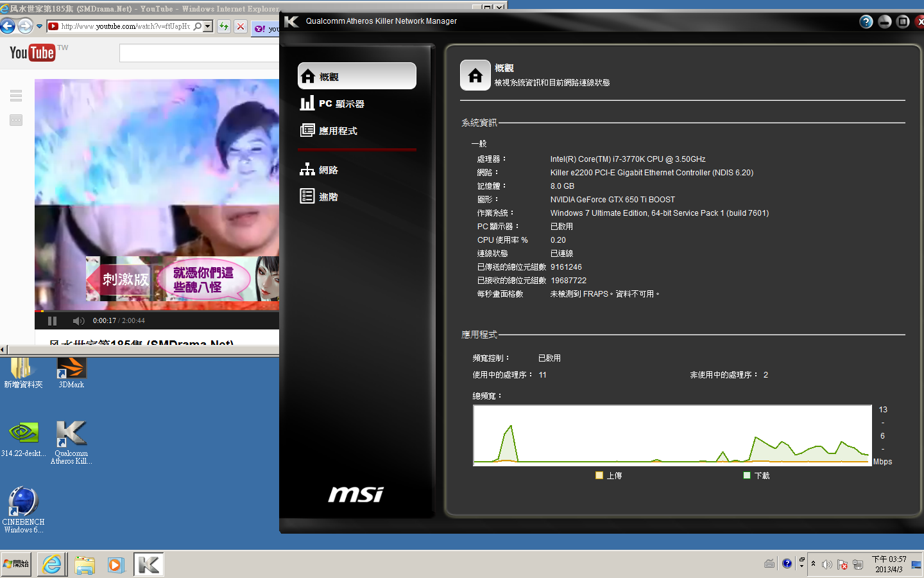
Task: Refresh the page in Internet Explorer
Action: click(223, 26)
